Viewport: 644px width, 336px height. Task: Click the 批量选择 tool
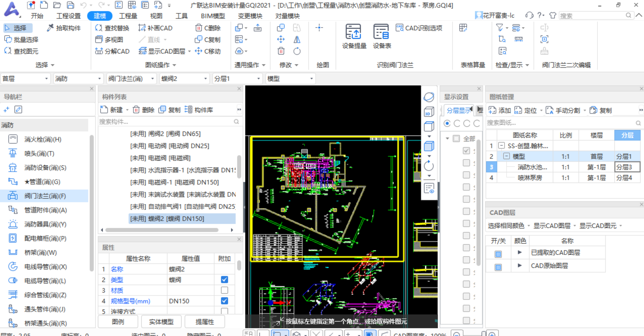click(21, 39)
